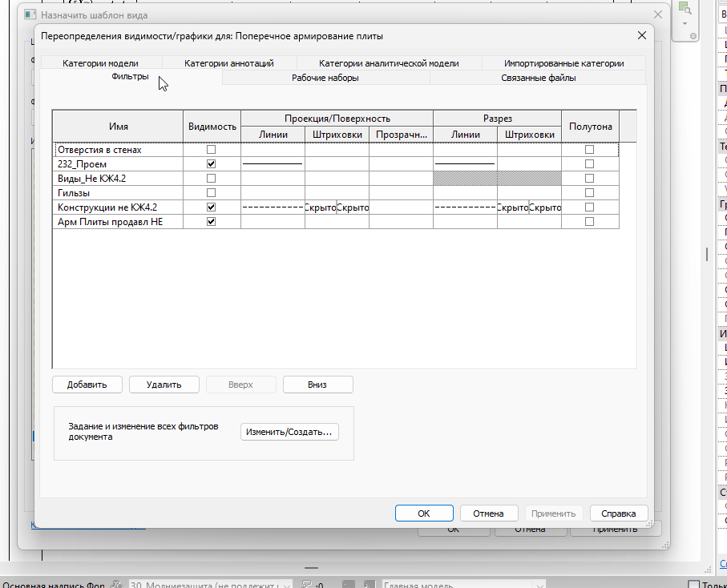Edit projection line override of 232_Проем
The width and height of the screenshot is (727, 588).
(273, 163)
